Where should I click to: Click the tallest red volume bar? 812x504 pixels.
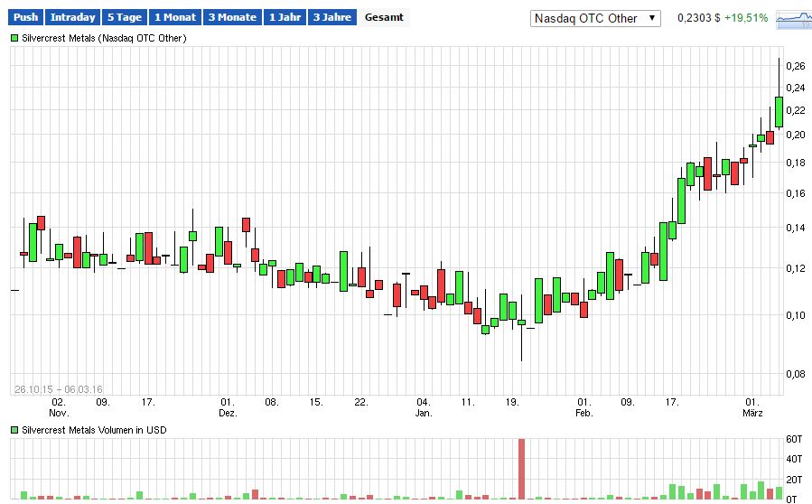tap(521, 468)
